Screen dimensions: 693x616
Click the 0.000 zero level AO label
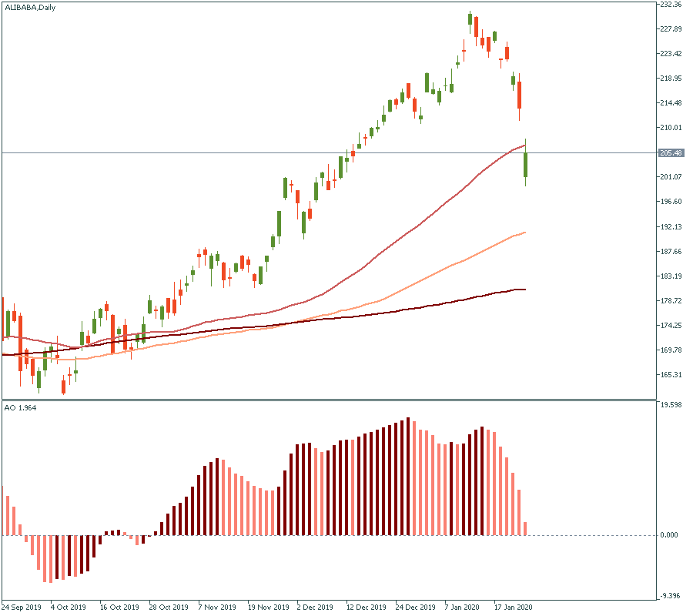[x=670, y=535]
